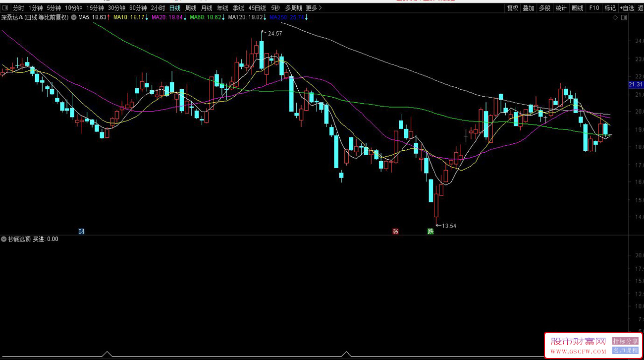Click the 抄底逃顶 indicator name
Image resolution: width=644 pixels, height=360 pixels.
pos(19,239)
